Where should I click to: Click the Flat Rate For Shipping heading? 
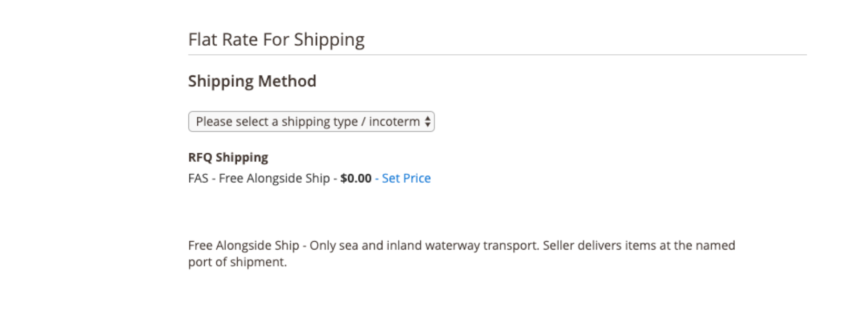tap(276, 39)
